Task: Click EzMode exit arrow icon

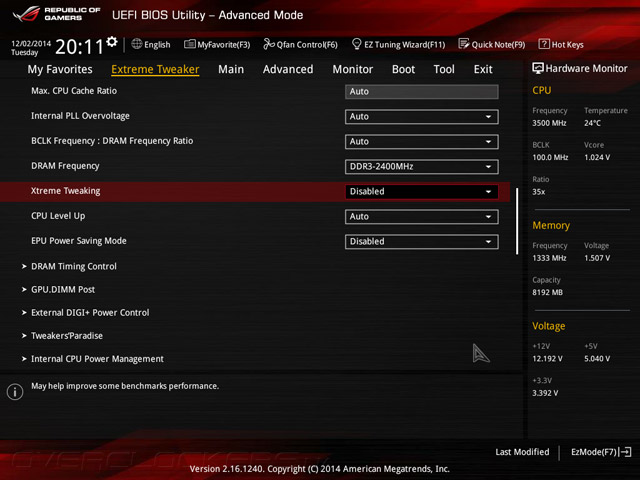Action: pyautogui.click(x=625, y=452)
